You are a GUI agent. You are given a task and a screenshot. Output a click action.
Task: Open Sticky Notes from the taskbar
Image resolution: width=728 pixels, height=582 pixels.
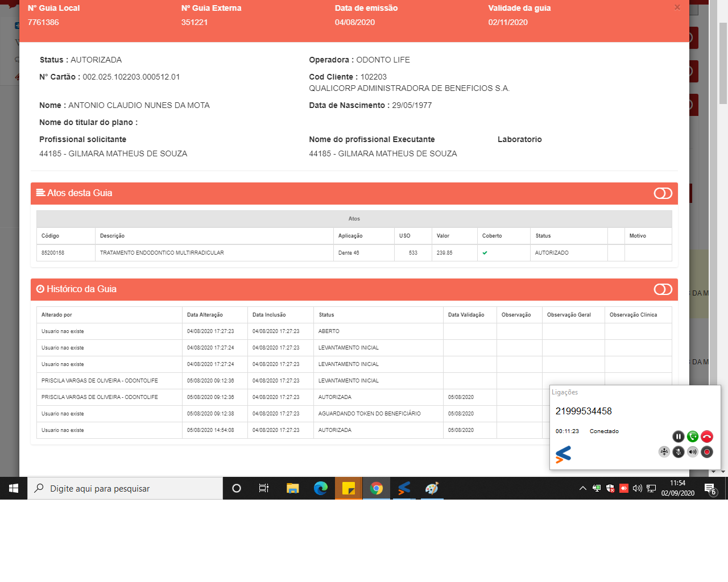pyautogui.click(x=348, y=488)
